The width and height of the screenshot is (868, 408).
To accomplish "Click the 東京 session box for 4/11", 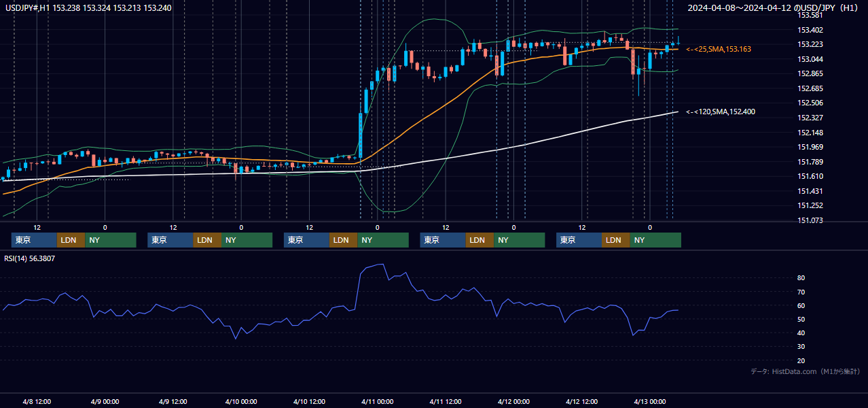I will point(443,240).
